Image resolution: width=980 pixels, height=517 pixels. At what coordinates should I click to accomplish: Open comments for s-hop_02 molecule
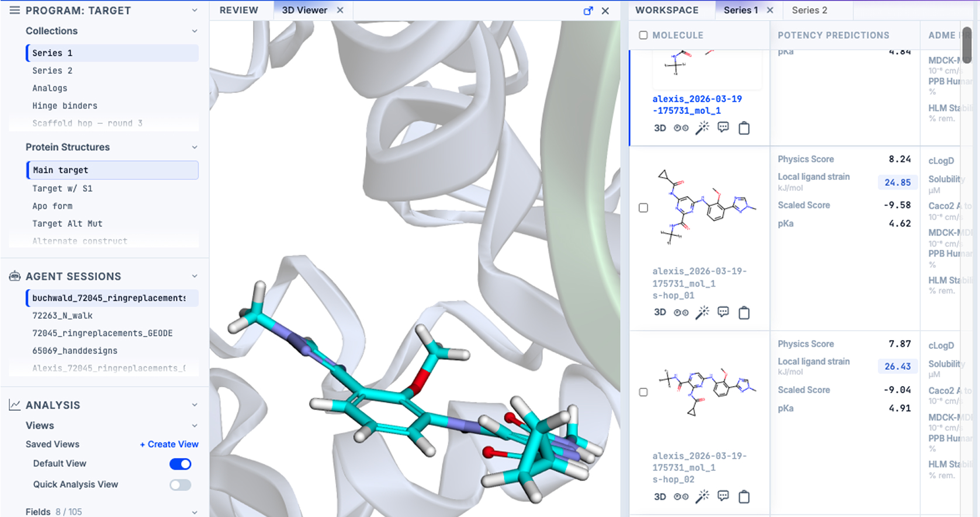[x=723, y=496]
